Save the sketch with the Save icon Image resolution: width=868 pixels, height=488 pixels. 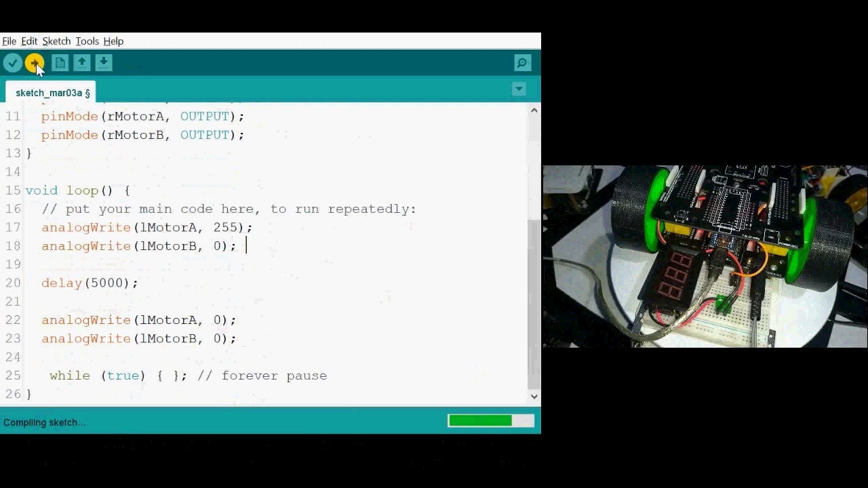[103, 63]
